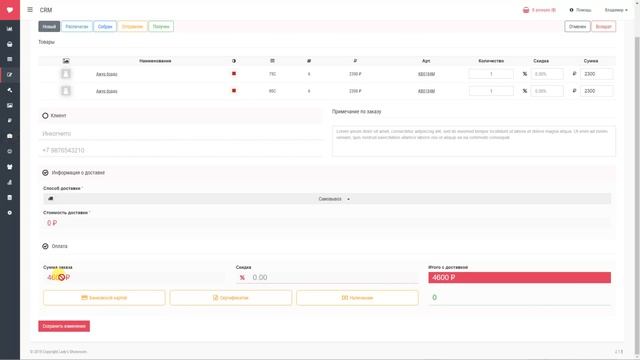
Task: Mark order as Возврат
Action: tap(603, 27)
